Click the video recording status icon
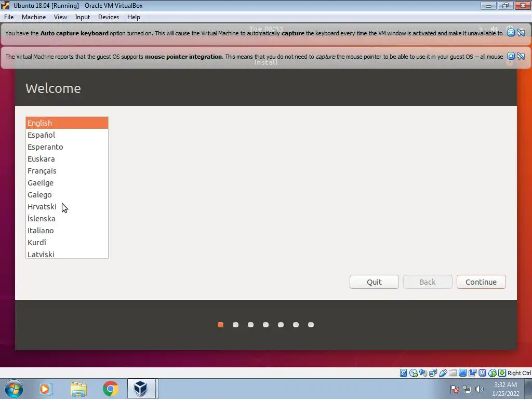 pyautogui.click(x=472, y=373)
